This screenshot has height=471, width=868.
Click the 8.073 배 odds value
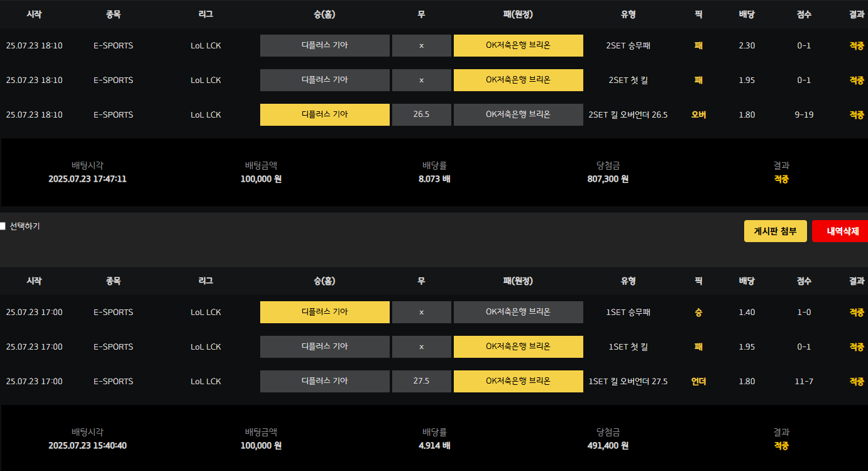tap(434, 179)
